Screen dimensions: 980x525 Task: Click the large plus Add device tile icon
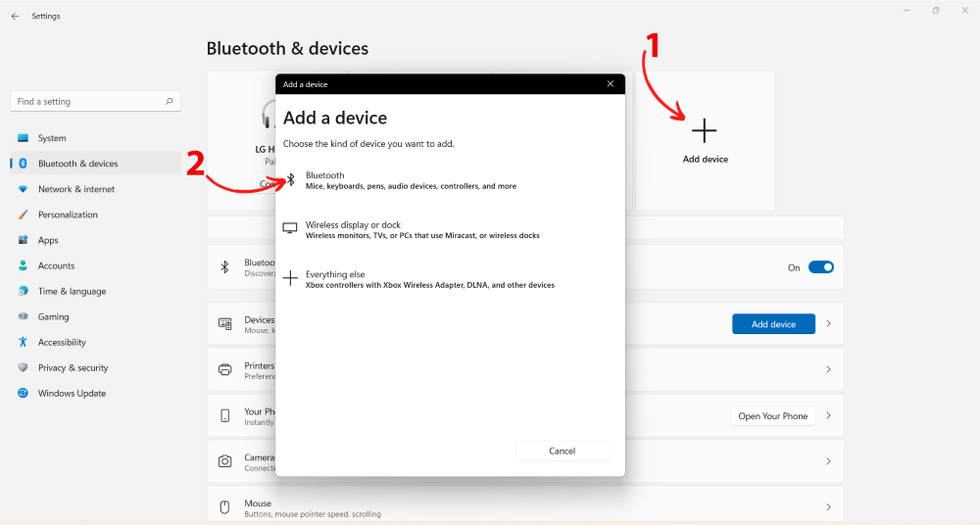point(705,130)
